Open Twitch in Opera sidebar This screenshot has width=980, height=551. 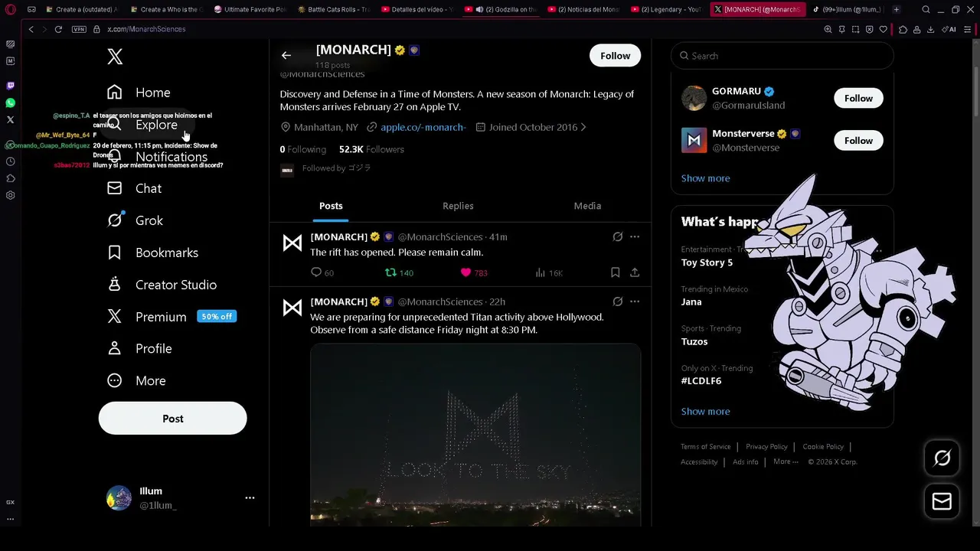click(x=10, y=86)
